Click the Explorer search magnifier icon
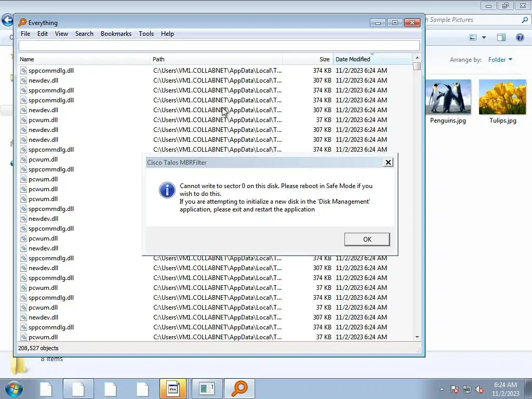The width and height of the screenshot is (532, 399). tap(525, 20)
